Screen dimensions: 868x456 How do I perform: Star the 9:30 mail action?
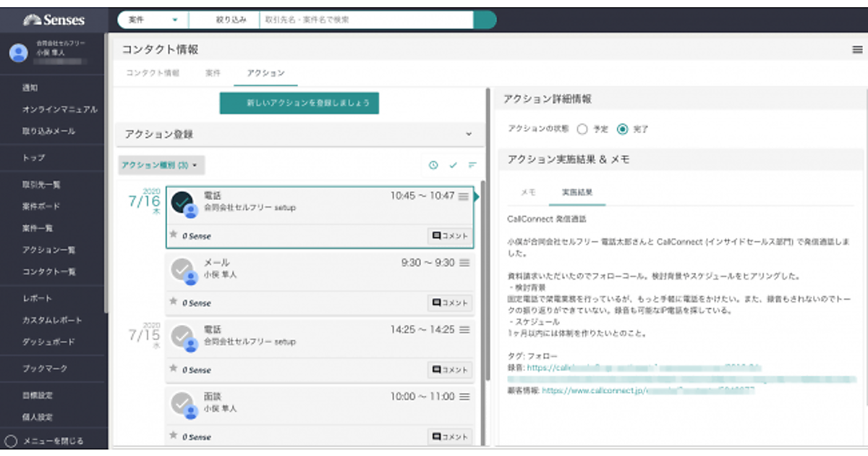(x=173, y=302)
